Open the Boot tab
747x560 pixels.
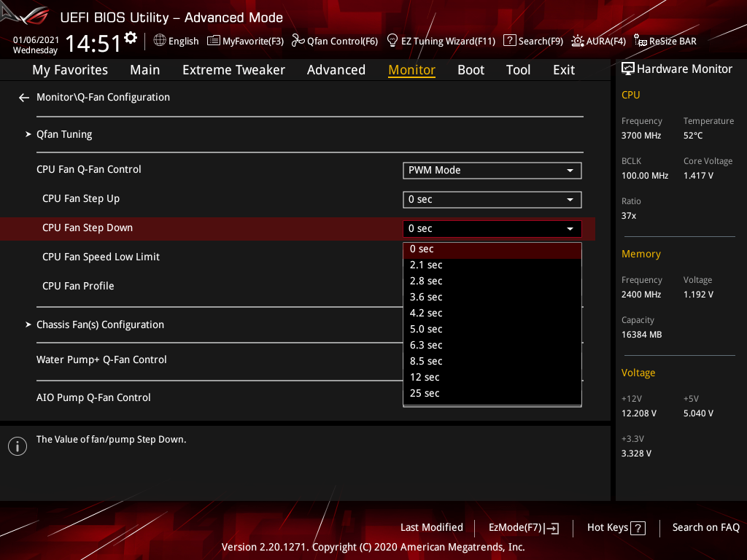471,70
